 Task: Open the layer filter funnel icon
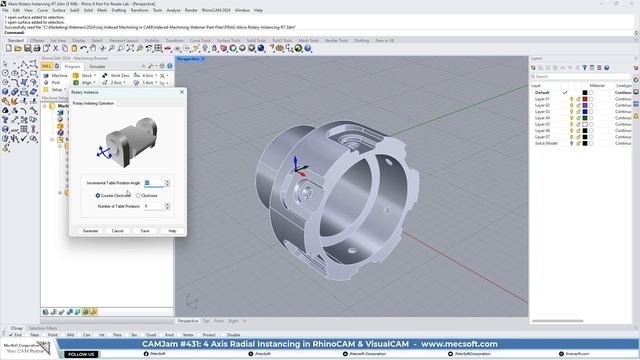click(584, 68)
